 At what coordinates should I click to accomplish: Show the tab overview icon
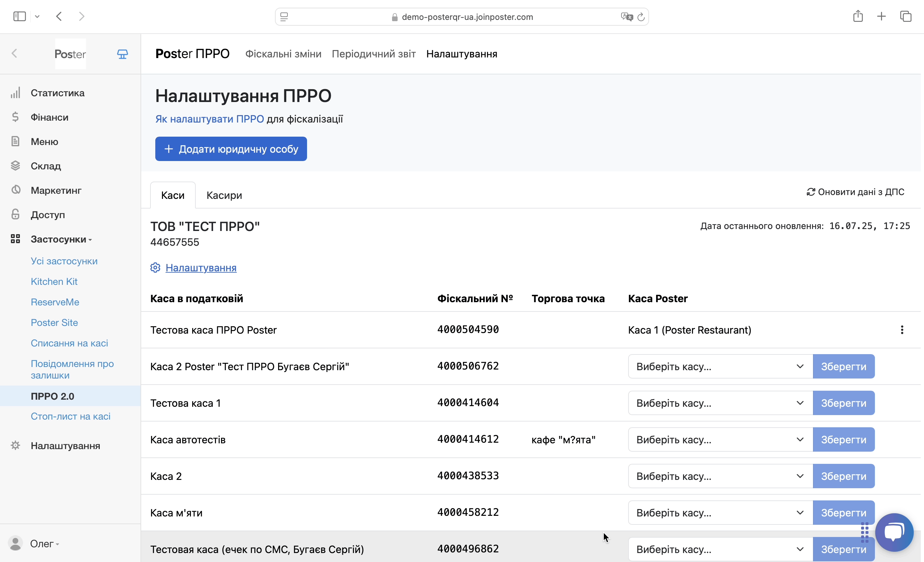click(x=906, y=16)
